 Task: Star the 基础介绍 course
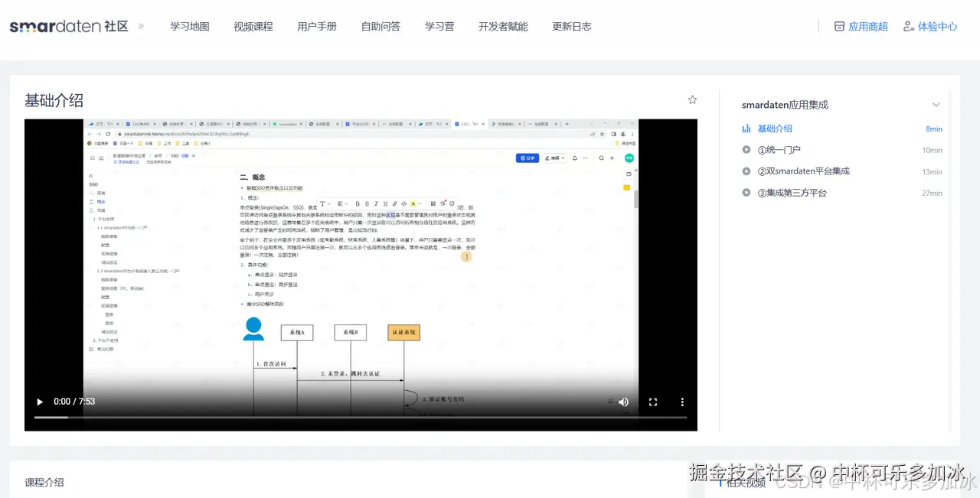pyautogui.click(x=692, y=99)
